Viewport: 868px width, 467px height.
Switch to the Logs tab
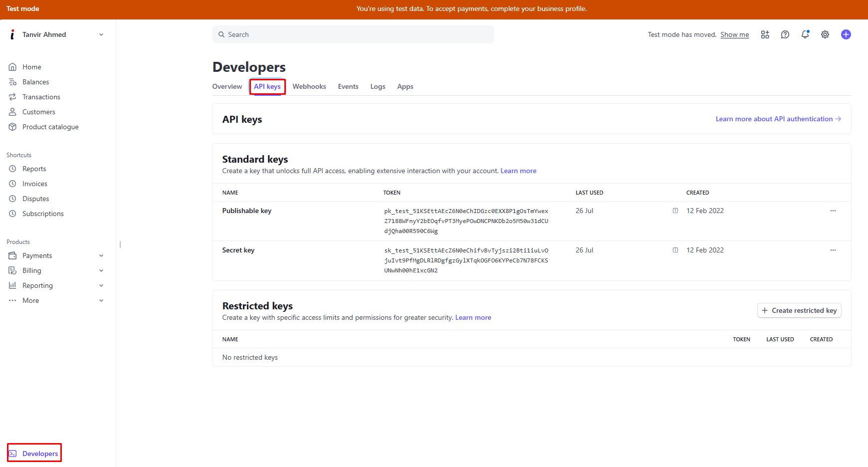pyautogui.click(x=378, y=86)
